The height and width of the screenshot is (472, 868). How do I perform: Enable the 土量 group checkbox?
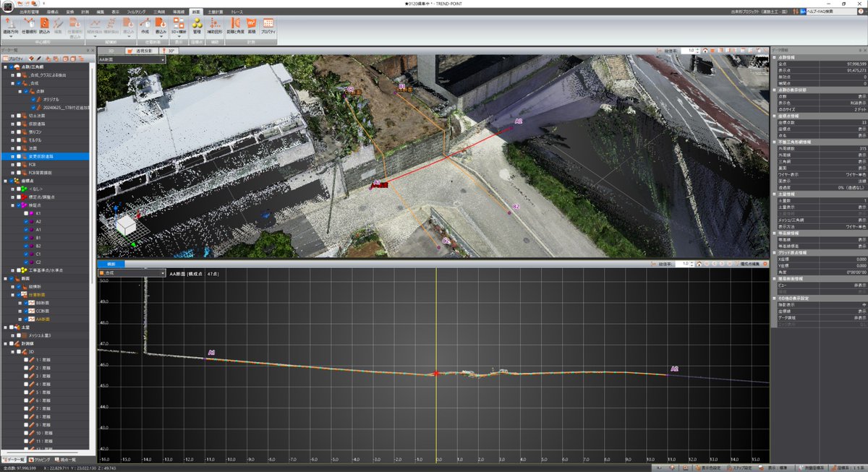pos(11,327)
